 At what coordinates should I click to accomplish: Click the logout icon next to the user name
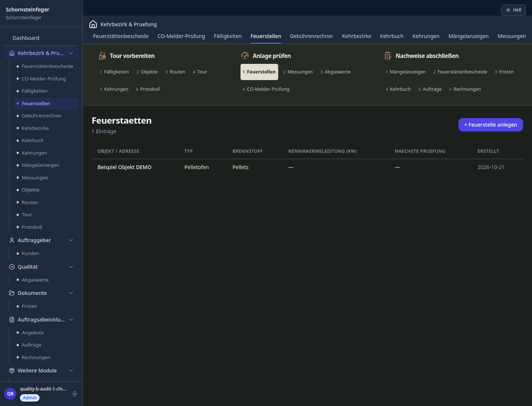(75, 394)
